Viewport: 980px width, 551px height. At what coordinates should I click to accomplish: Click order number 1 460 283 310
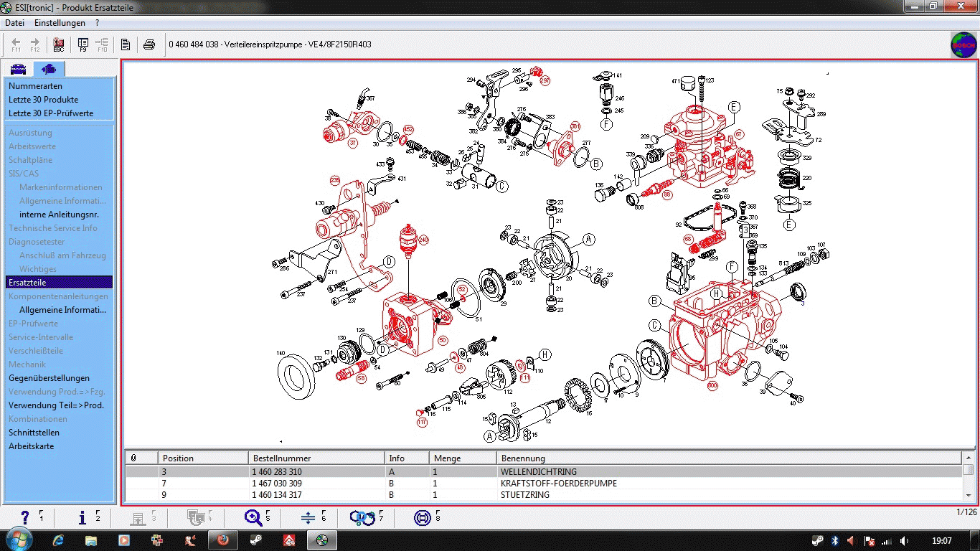click(x=277, y=472)
